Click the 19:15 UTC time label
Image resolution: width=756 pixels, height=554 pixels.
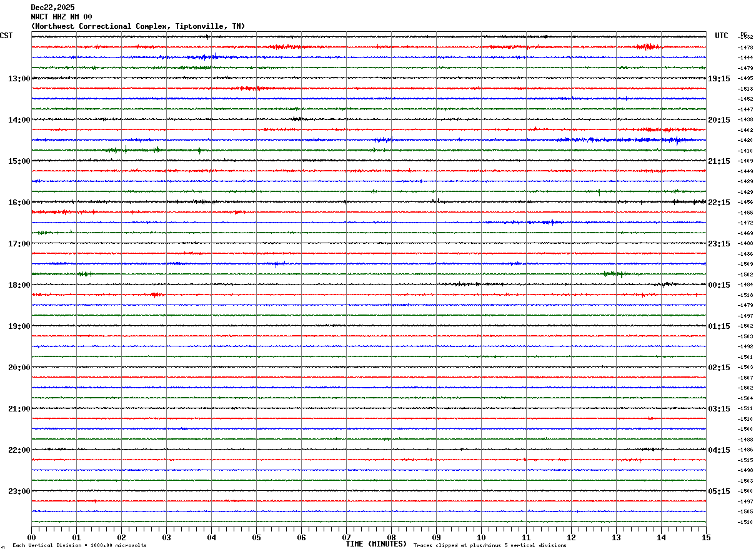[x=719, y=79]
